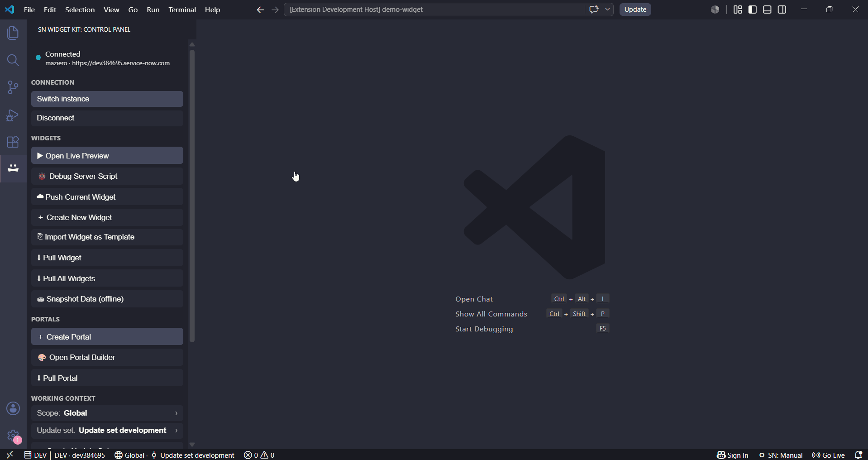Click the command center search field
The height and width of the screenshot is (460, 868).
click(x=434, y=10)
